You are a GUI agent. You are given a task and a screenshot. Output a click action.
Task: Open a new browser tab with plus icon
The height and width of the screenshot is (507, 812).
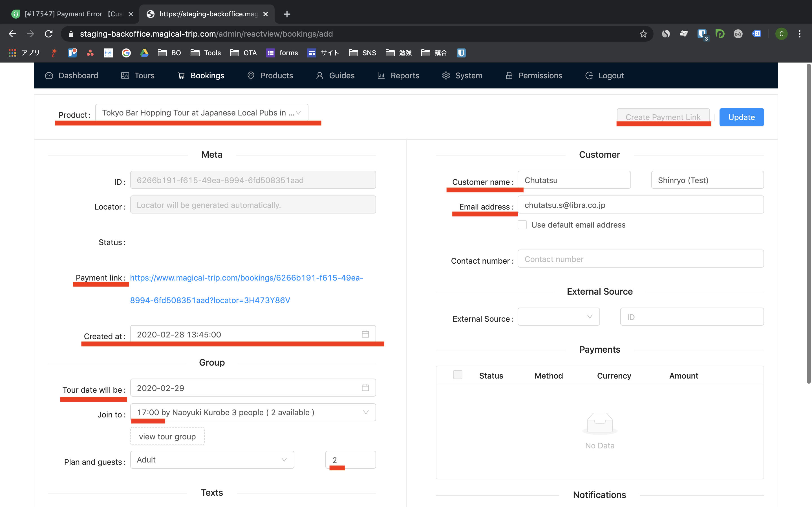pos(286,14)
